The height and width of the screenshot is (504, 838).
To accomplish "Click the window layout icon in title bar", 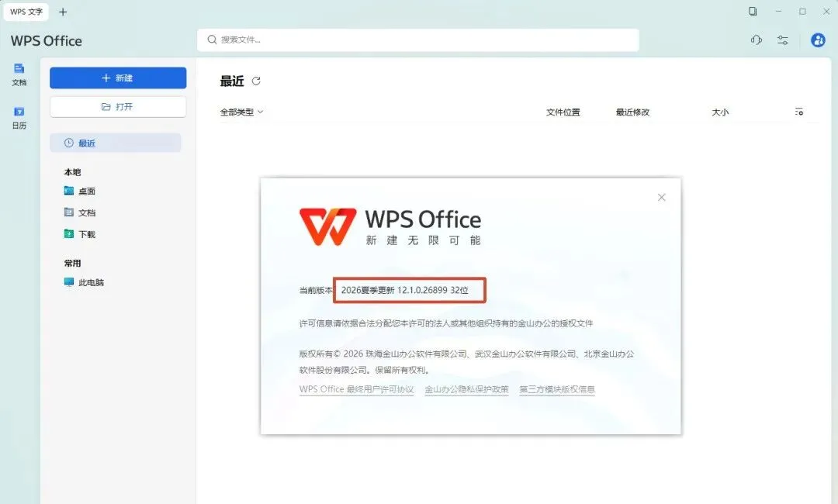I will (753, 11).
